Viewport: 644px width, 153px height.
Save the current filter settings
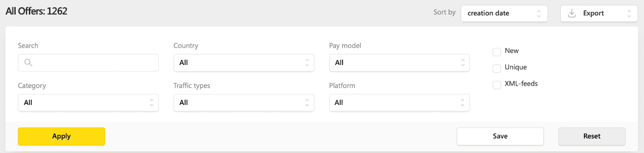click(x=500, y=136)
